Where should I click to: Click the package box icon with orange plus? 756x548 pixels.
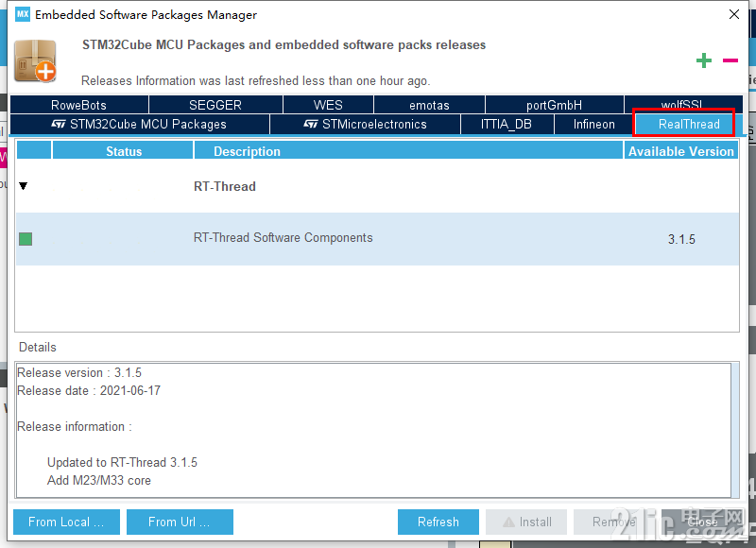pos(35,61)
